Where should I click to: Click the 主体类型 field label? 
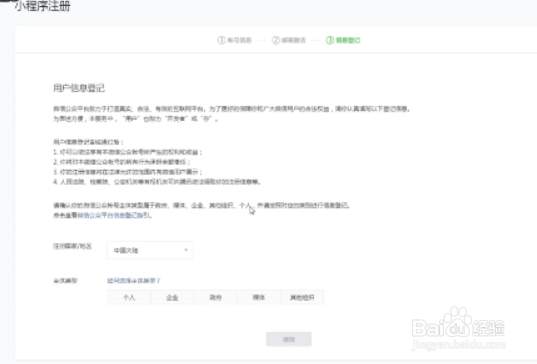pos(65,280)
